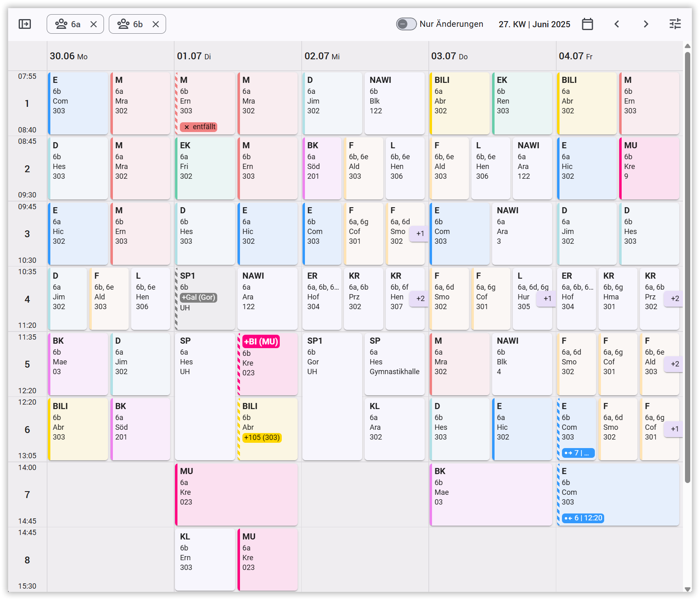Open Friday E 6b Com period 7

coord(618,494)
